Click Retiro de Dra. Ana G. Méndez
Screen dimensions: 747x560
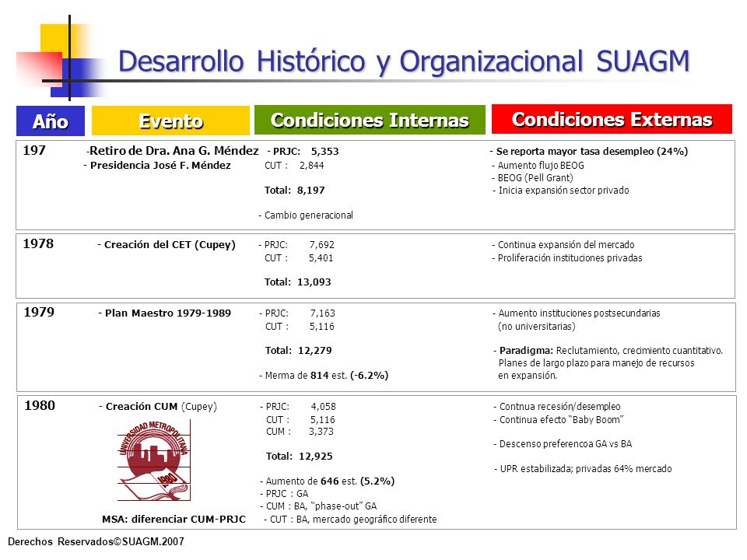coord(173,151)
